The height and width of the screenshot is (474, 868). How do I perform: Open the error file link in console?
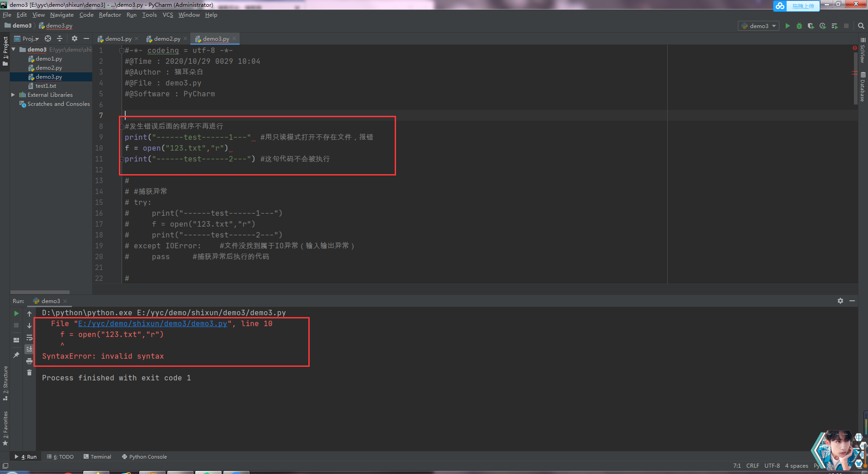coord(152,324)
